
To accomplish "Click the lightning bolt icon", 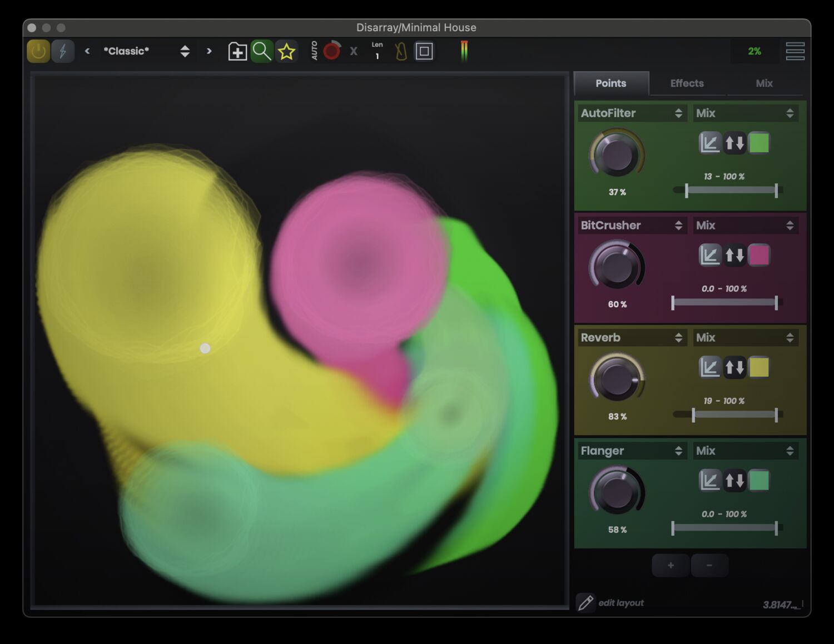I will (63, 52).
